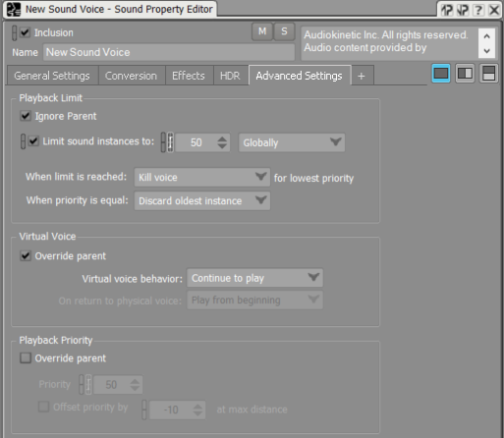Open the first pin icon in title bar

point(447,10)
